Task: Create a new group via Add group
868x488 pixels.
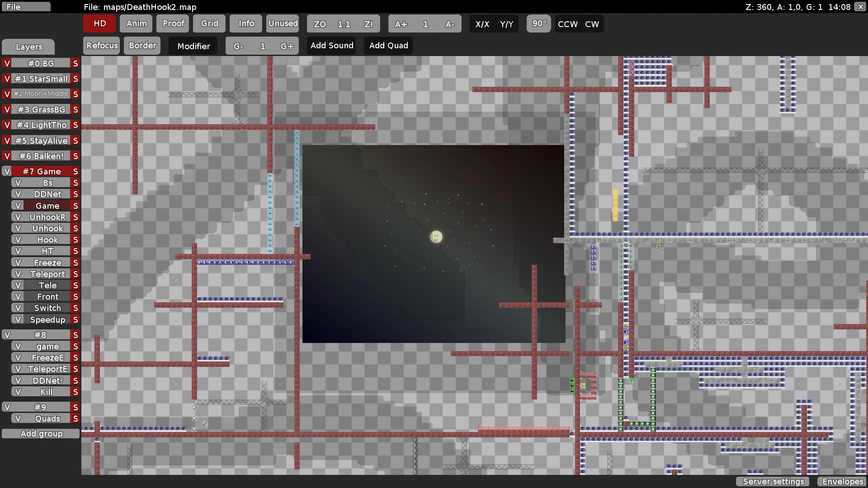Action: [x=41, y=433]
